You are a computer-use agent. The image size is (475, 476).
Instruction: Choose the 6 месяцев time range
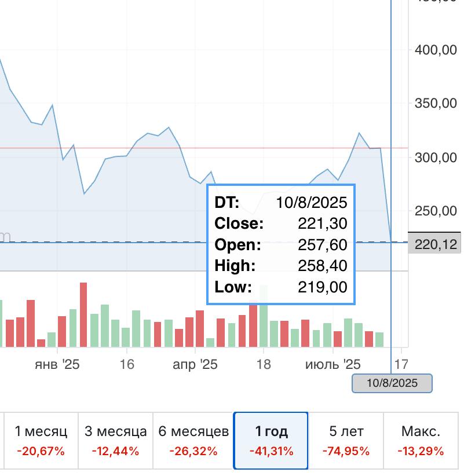click(x=193, y=441)
